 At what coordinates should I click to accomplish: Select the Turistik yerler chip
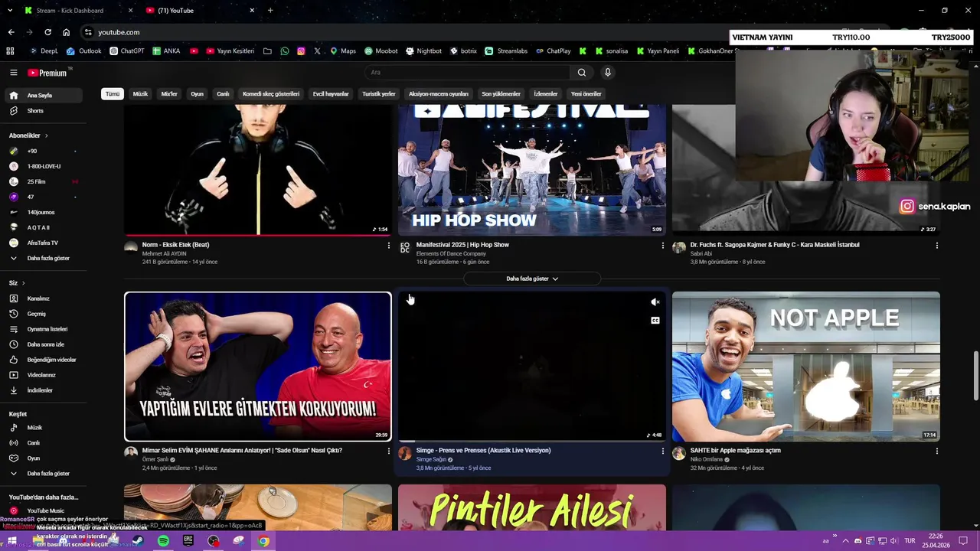379,94
